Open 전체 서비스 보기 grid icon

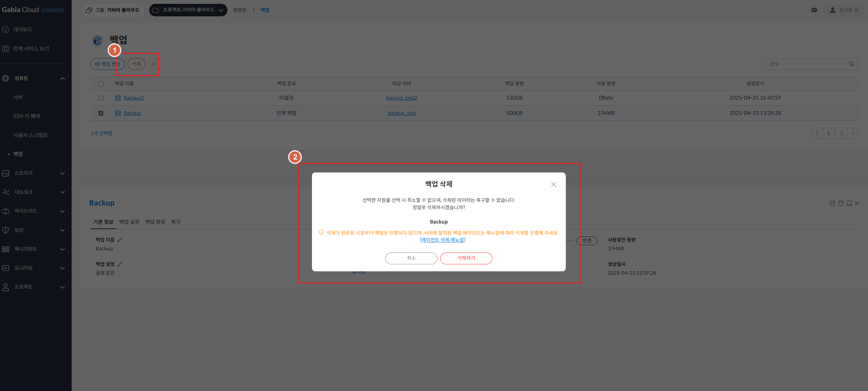click(6, 49)
